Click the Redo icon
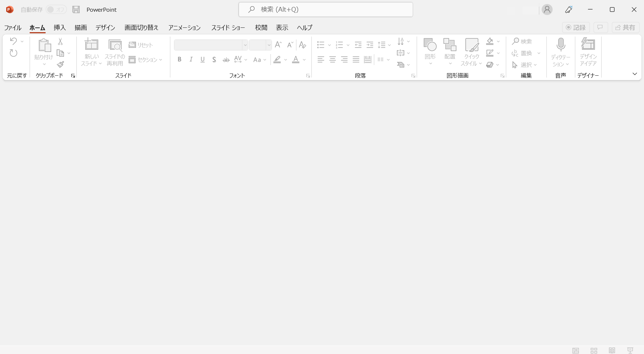 (x=14, y=53)
